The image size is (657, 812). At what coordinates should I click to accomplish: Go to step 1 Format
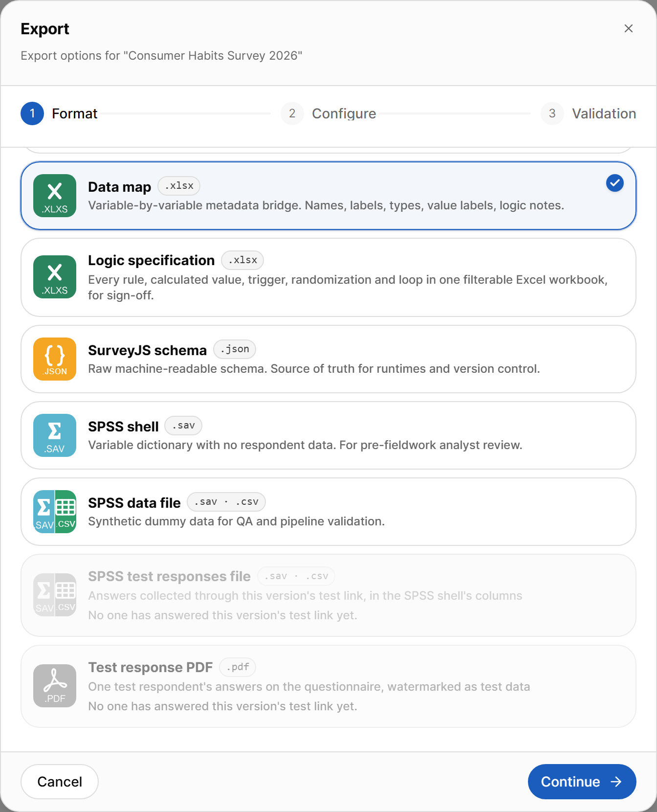59,113
